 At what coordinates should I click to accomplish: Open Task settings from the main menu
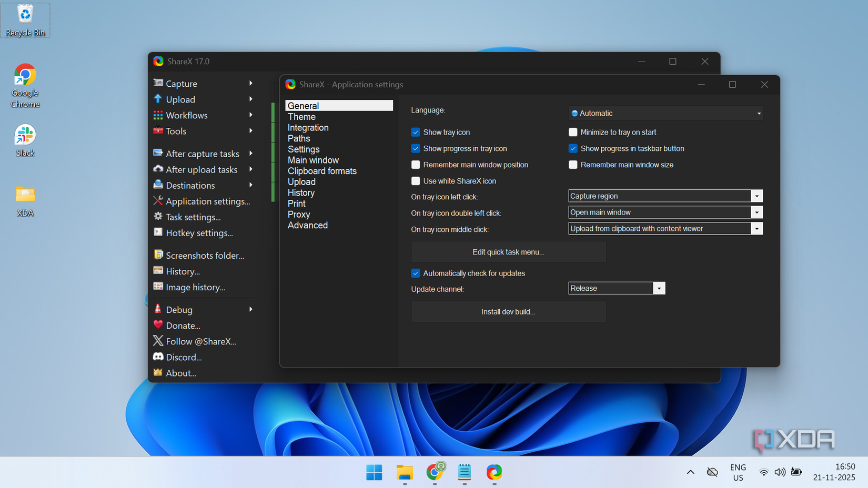193,217
